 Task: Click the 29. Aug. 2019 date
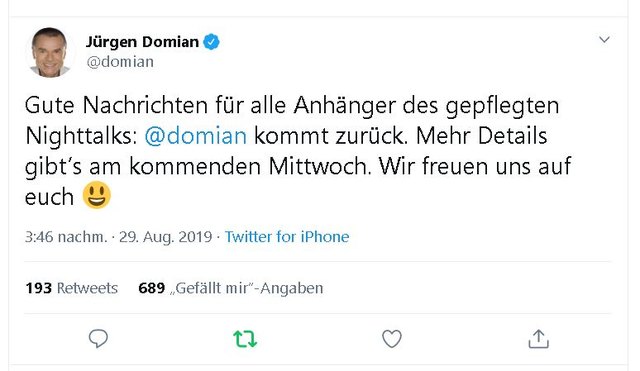point(166,237)
